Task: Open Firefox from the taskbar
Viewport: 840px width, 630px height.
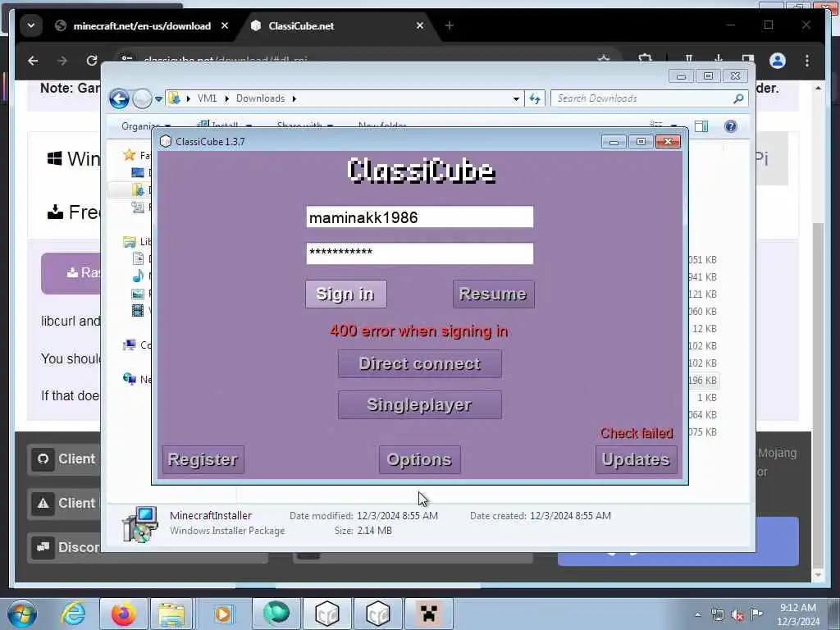Action: [x=123, y=614]
